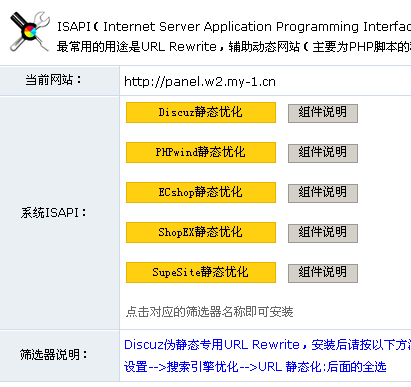Open 组件说明 for SupeSite静态优化
Viewport: 411px width, 387px height.
pyautogui.click(x=323, y=273)
